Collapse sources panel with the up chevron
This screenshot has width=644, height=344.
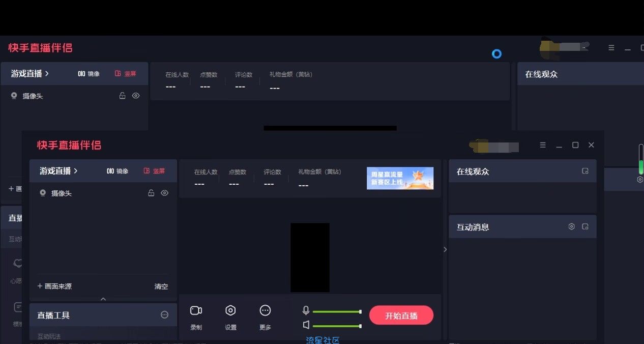103,299
